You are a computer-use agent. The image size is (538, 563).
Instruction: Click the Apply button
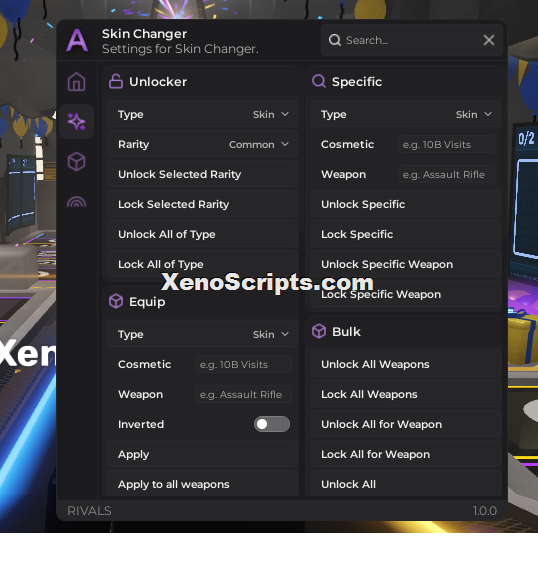[203, 454]
